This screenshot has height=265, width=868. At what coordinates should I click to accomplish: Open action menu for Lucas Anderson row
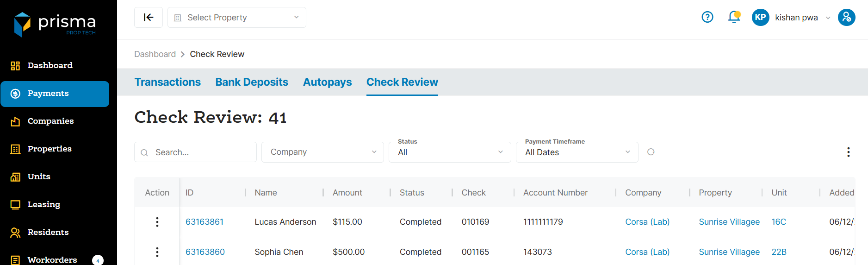coord(157,222)
